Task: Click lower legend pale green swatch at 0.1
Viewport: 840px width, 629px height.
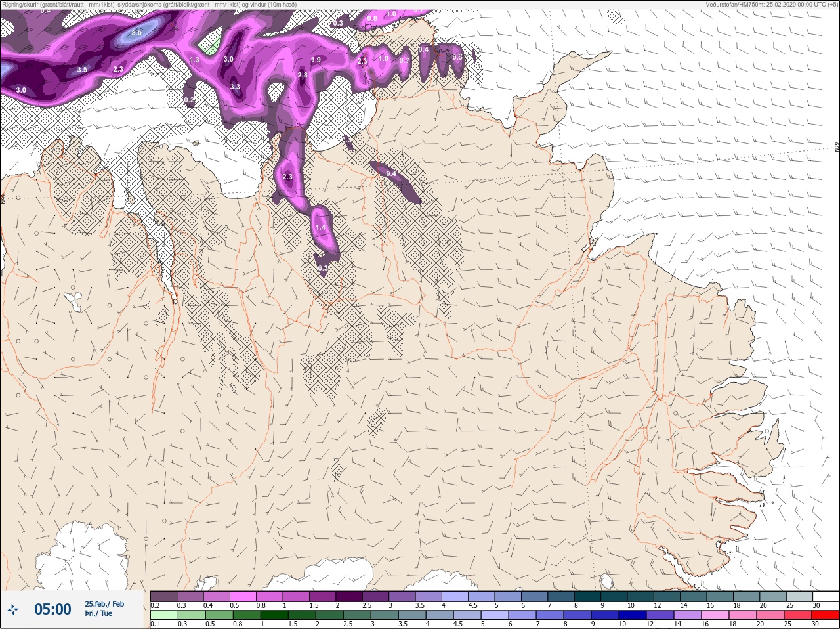Action: coord(163,615)
